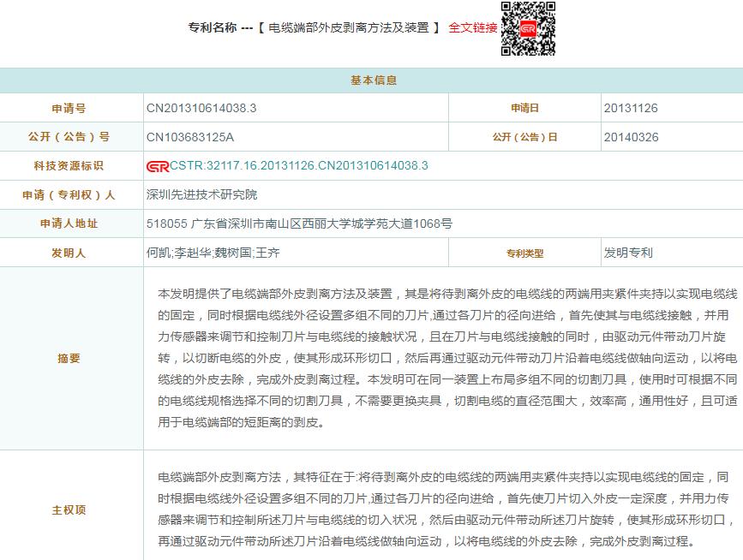Click the 科技资源标识 row label
The height and width of the screenshot is (560, 743).
[x=69, y=166]
